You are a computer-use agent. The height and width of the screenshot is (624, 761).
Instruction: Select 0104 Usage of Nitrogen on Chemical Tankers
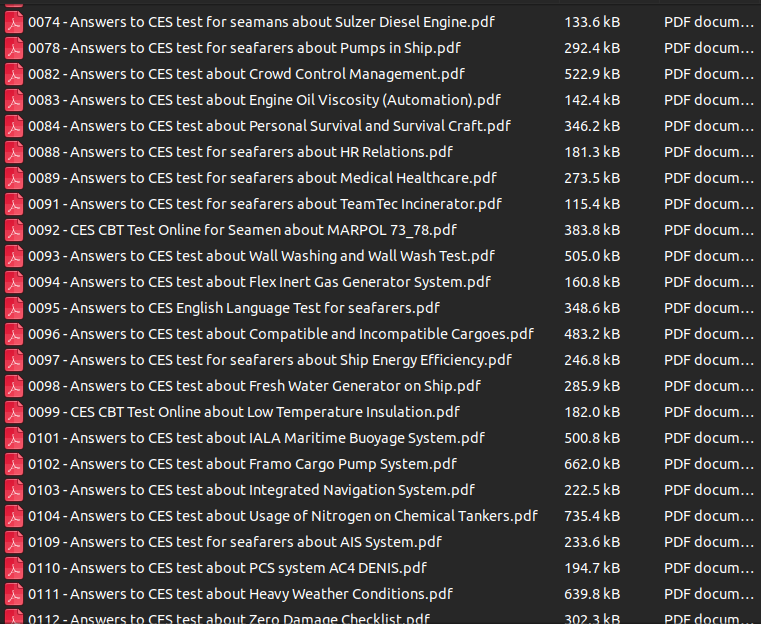click(x=282, y=516)
